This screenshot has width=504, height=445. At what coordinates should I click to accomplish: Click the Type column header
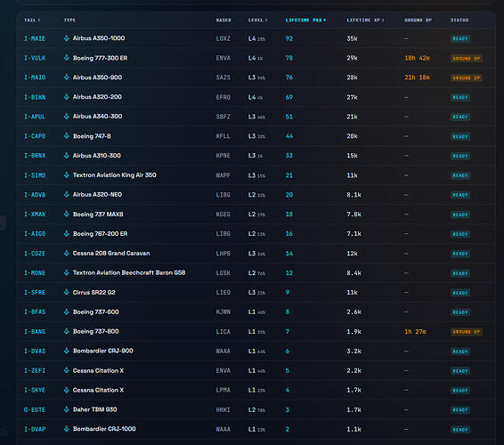coord(69,20)
